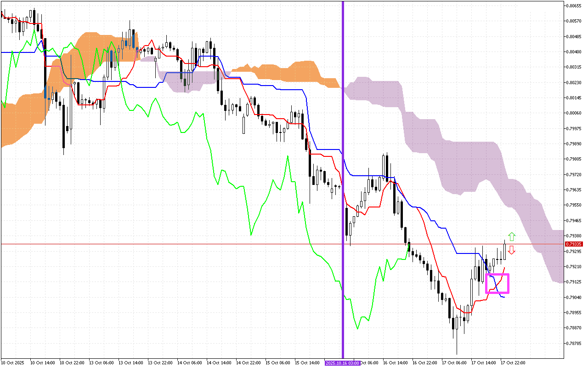The height and width of the screenshot is (368, 588).
Task: Select the magenta rectangle crossover highlight
Action: click(x=498, y=283)
